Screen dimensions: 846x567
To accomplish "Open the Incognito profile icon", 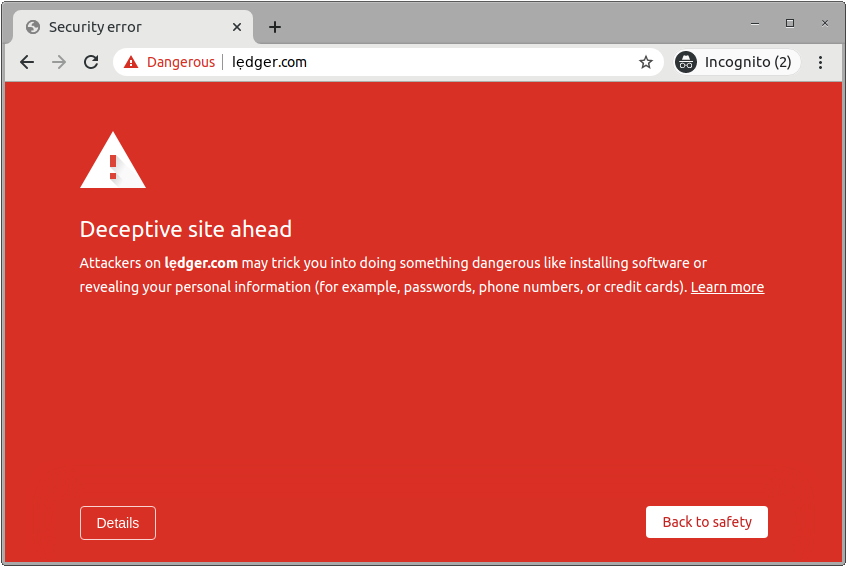I will tap(686, 63).
